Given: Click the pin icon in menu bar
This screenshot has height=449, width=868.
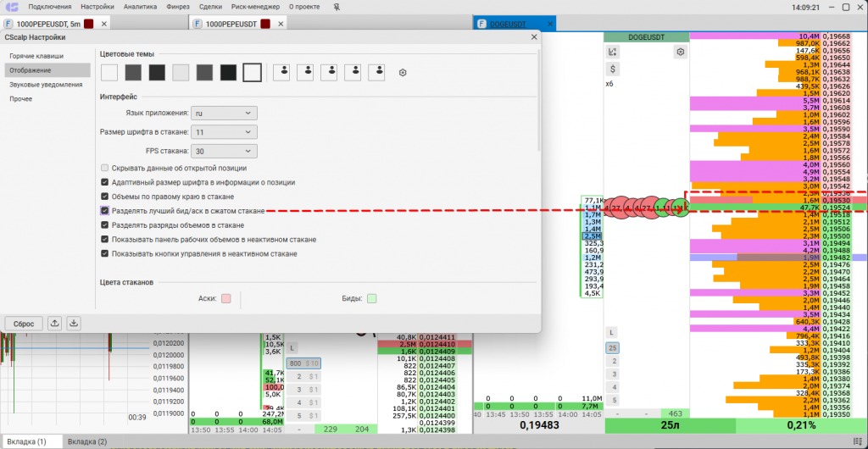Looking at the screenshot, I should tap(337, 7).
